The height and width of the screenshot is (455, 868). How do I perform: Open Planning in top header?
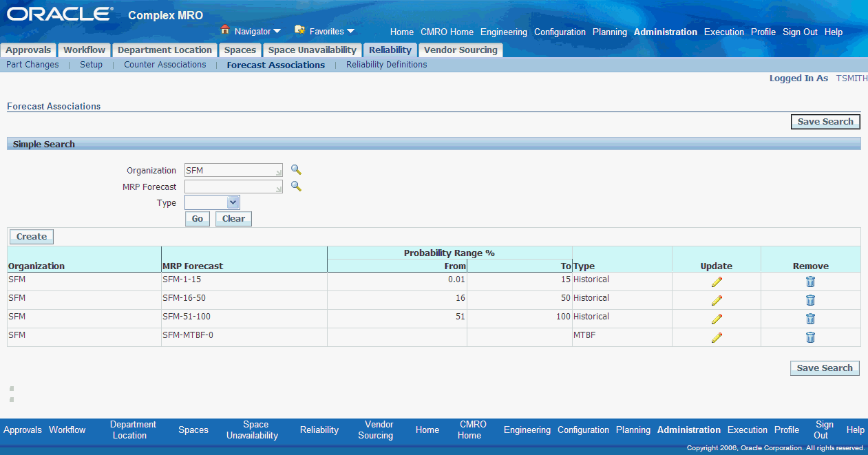610,32
